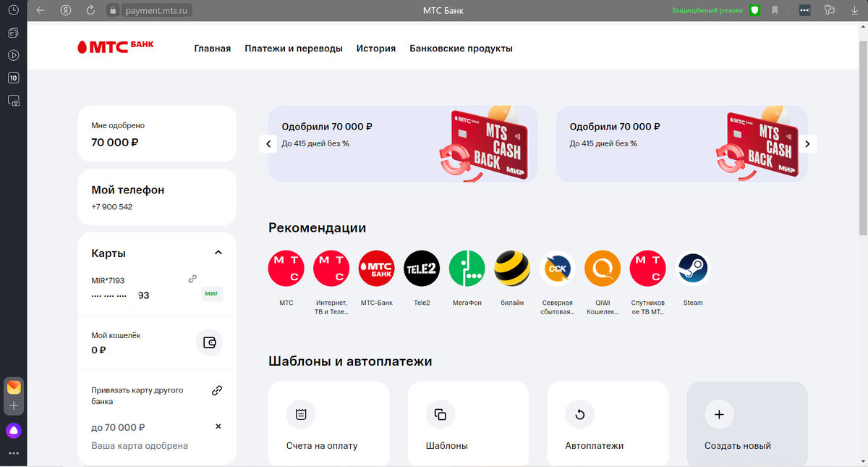Choose the МегаФон payment icon
This screenshot has height=467, width=868.
(x=467, y=269)
